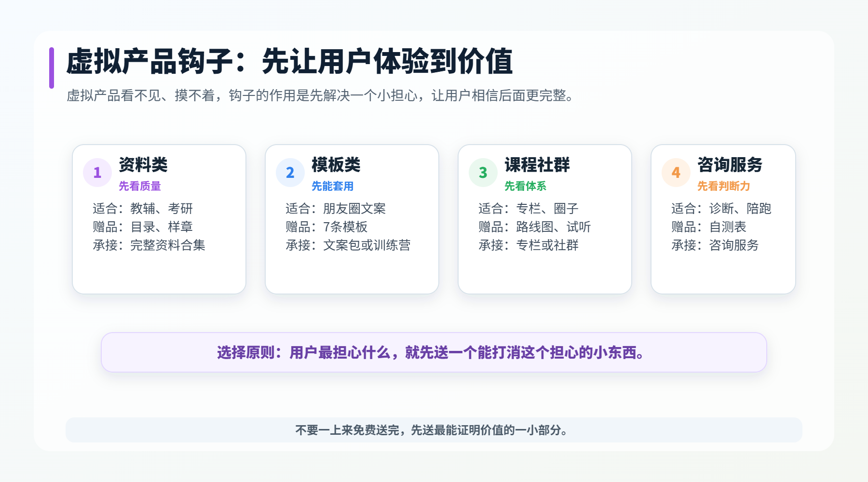Click the line 适合：朋友圈文案
This screenshot has width=868, height=482.
[336, 209]
